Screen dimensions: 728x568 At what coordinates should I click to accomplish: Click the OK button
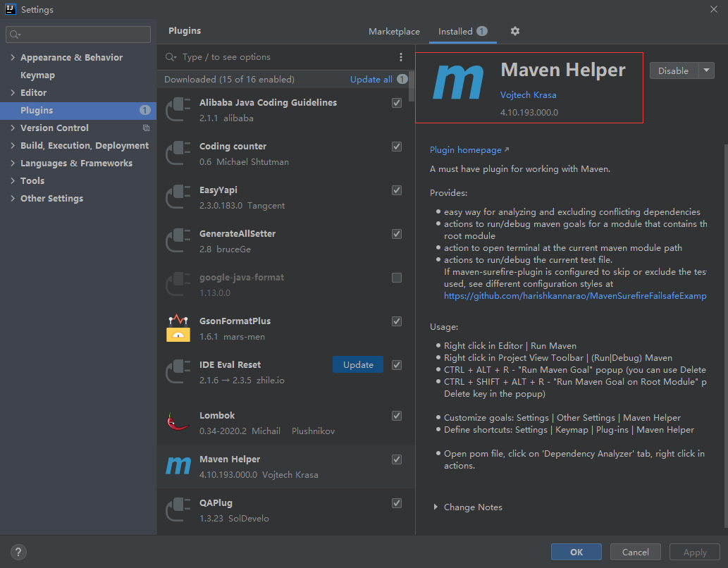point(576,552)
